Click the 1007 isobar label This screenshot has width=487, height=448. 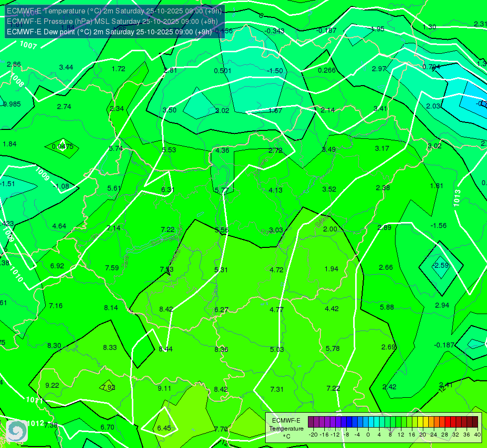pyautogui.click(x=28, y=45)
